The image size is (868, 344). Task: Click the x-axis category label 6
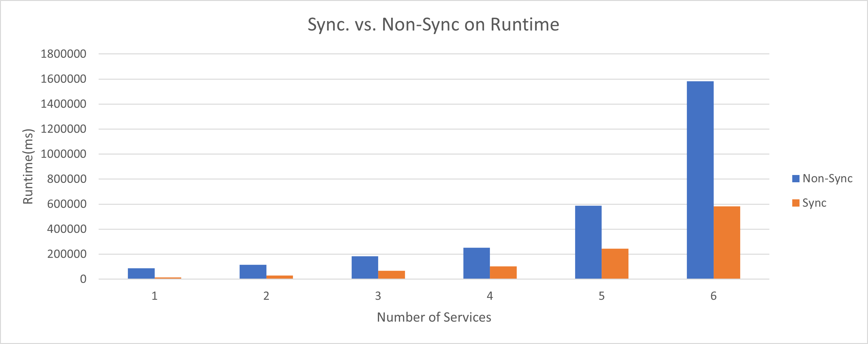713,296
